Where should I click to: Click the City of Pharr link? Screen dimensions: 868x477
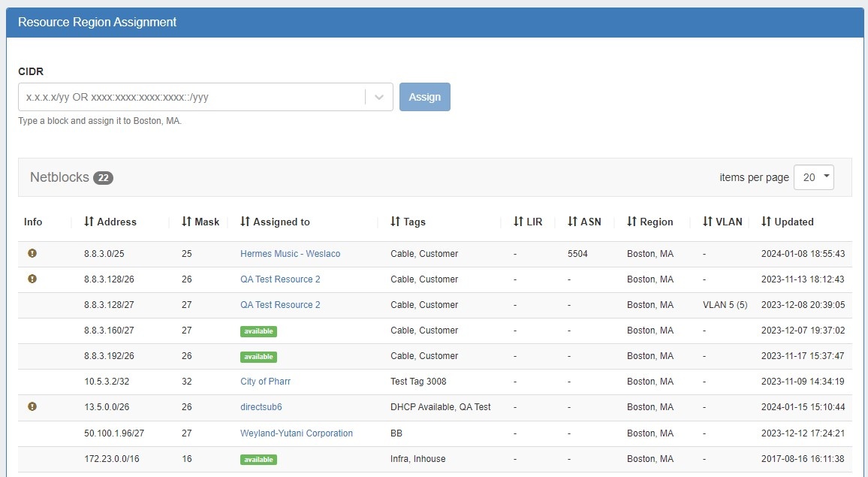265,382
